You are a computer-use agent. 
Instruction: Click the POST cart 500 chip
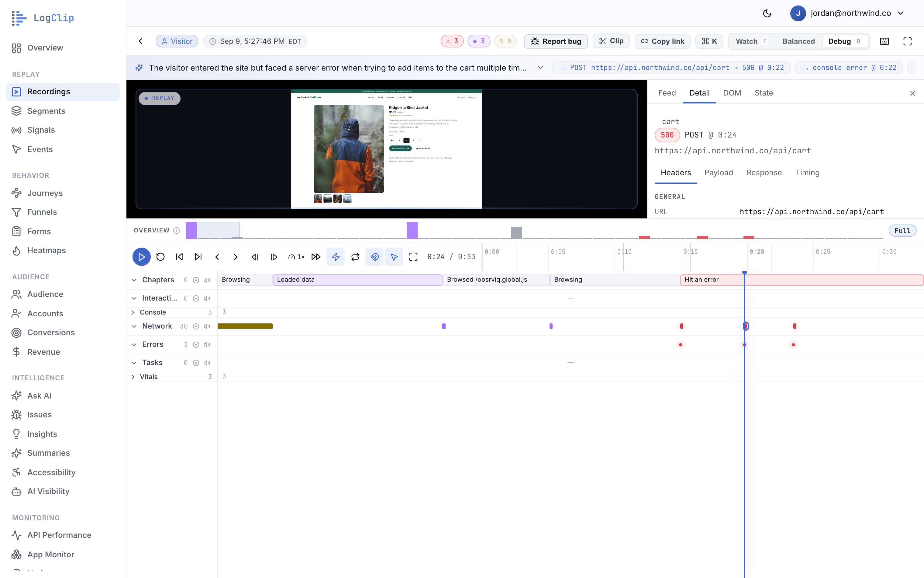671,68
